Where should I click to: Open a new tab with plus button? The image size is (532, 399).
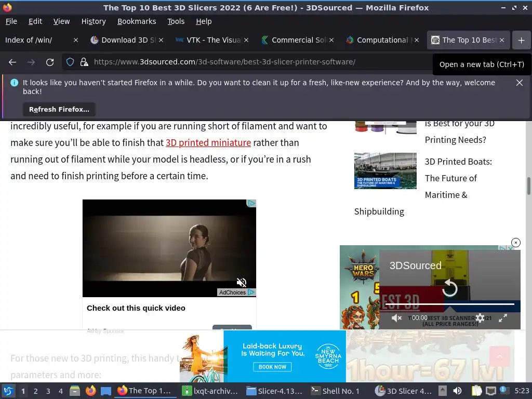click(522, 40)
